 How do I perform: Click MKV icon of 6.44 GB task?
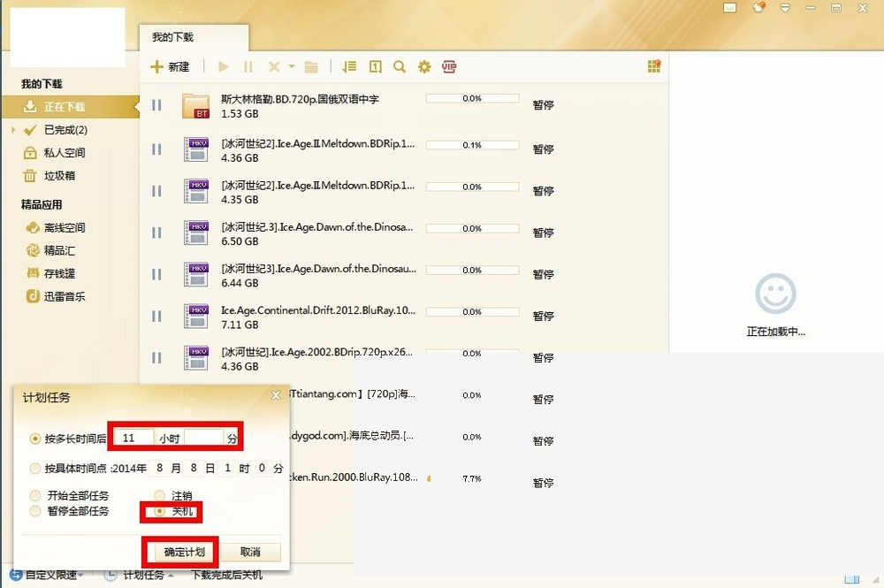pos(196,275)
